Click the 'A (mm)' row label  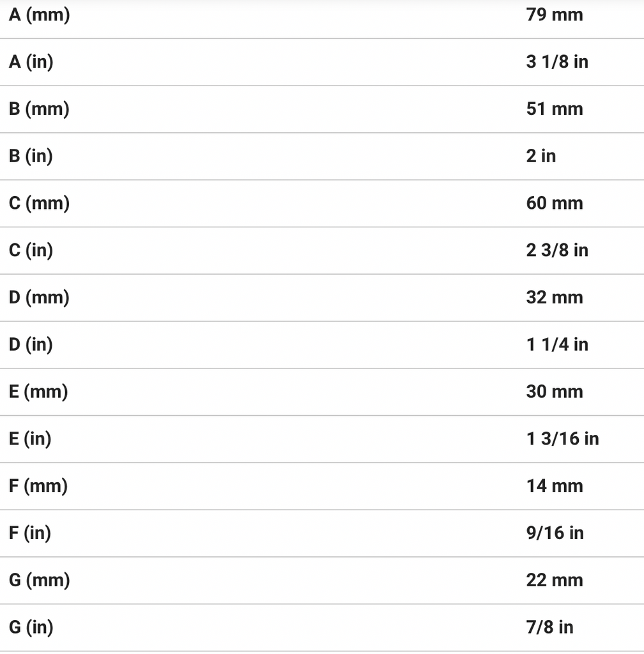pyautogui.click(x=40, y=15)
